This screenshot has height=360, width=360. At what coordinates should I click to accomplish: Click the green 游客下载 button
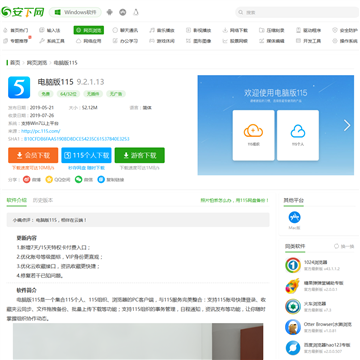click(140, 155)
